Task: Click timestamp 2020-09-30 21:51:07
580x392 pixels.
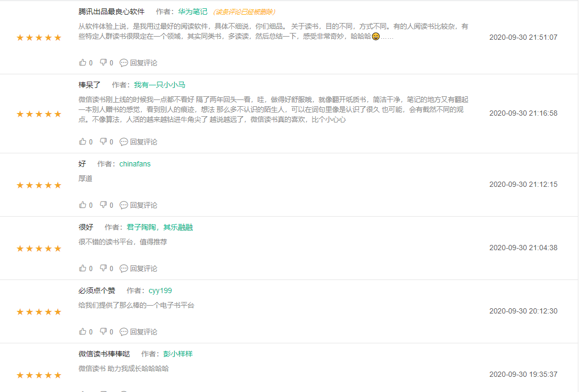Action: 523,37
